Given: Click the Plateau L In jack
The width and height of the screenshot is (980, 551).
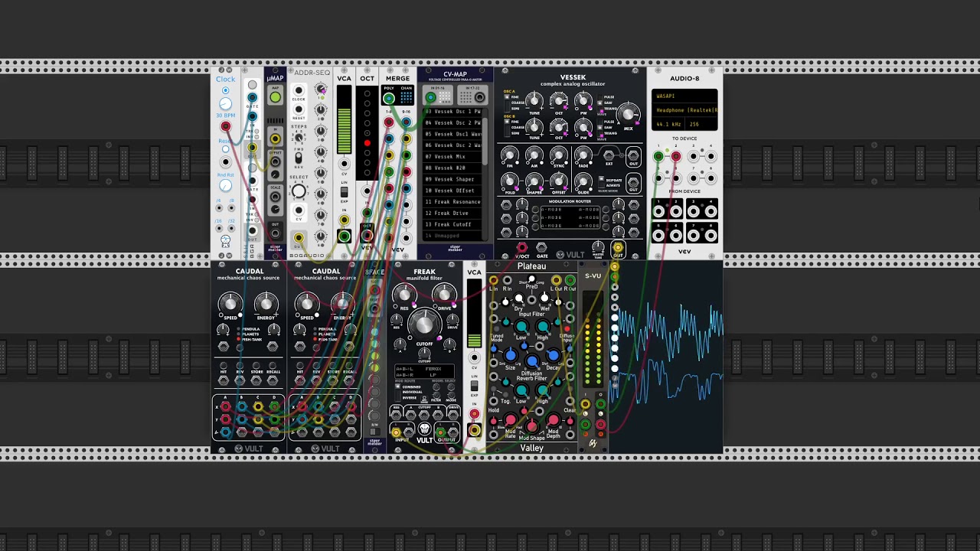Looking at the screenshot, I should pos(493,280).
